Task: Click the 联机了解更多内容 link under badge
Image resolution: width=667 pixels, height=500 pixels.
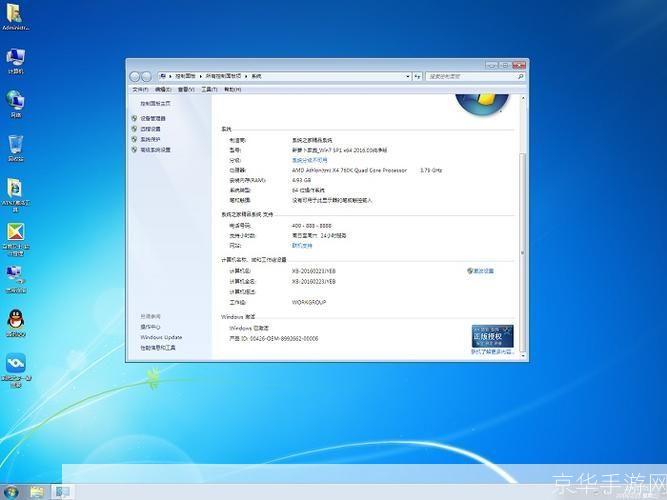Action: 492,352
